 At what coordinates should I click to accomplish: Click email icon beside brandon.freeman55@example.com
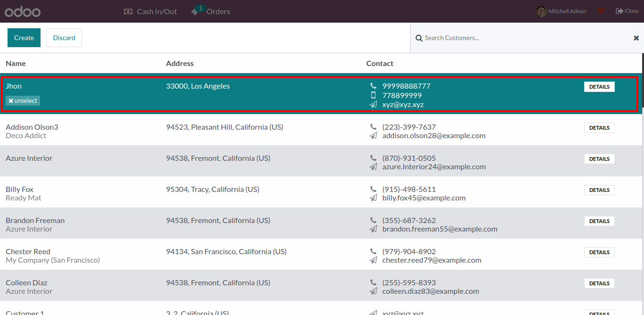(x=373, y=229)
